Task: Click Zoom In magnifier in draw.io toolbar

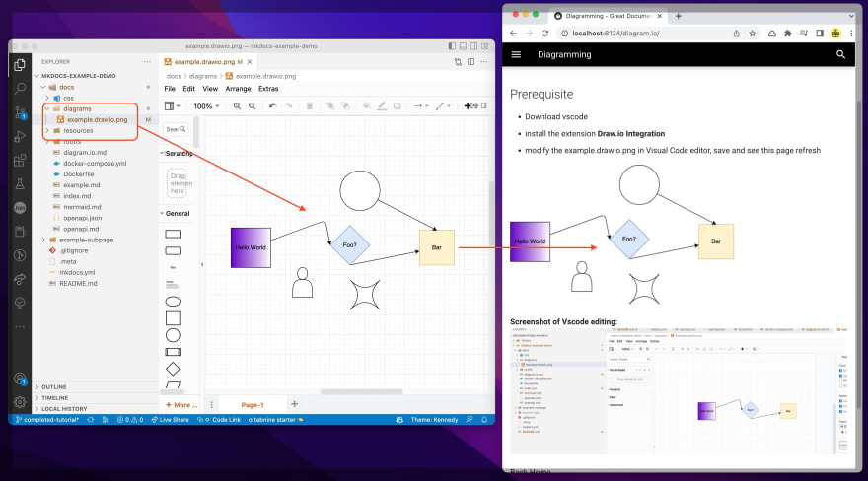Action: (237, 106)
